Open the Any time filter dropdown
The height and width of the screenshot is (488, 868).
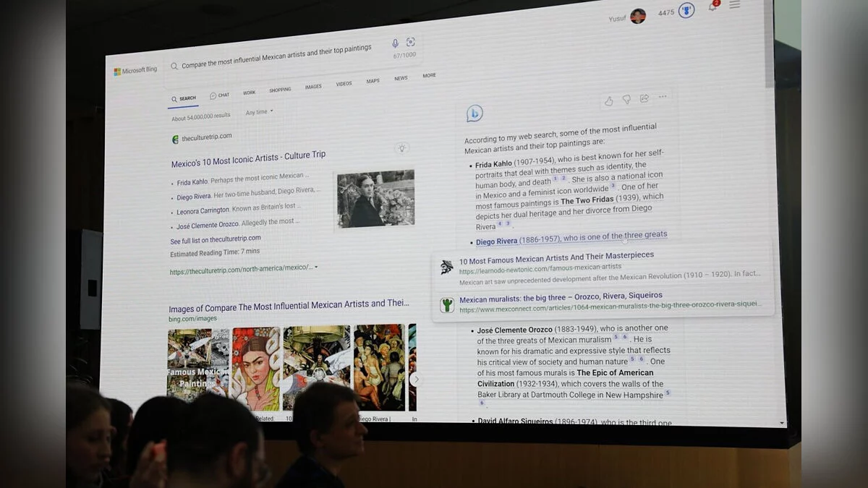259,112
